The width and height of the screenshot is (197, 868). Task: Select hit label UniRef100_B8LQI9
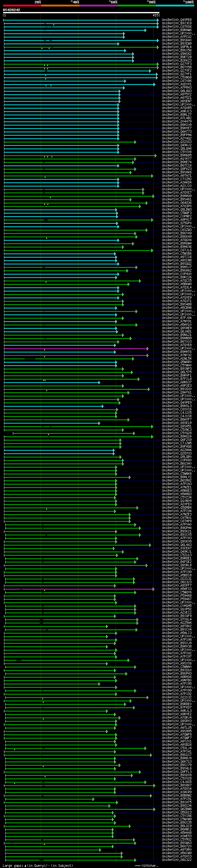point(177,826)
